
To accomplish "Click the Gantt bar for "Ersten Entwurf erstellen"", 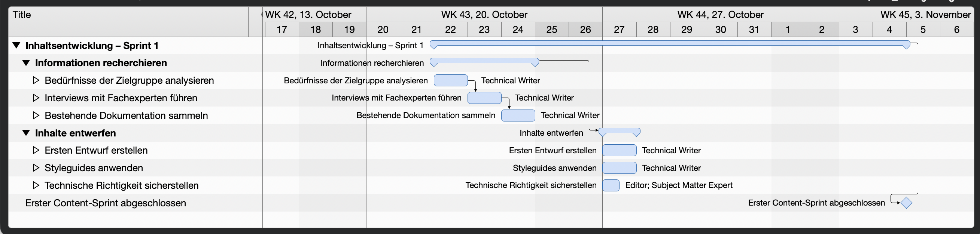I will [619, 150].
